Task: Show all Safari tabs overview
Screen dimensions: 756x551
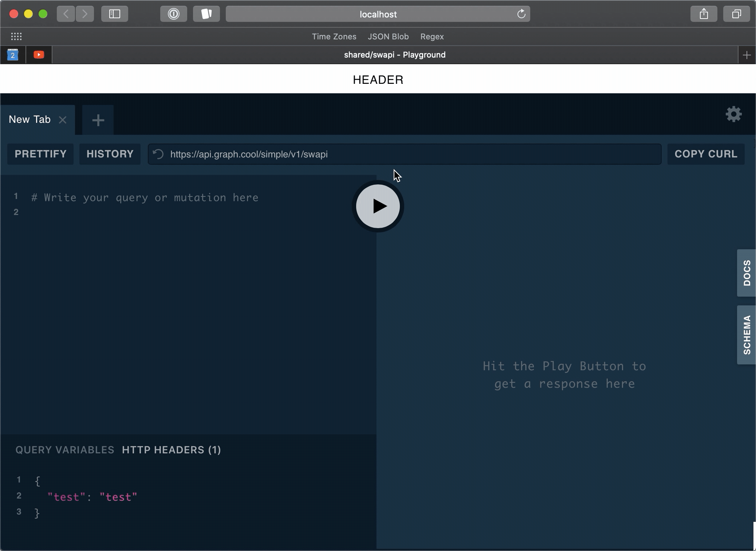Action: click(x=736, y=14)
